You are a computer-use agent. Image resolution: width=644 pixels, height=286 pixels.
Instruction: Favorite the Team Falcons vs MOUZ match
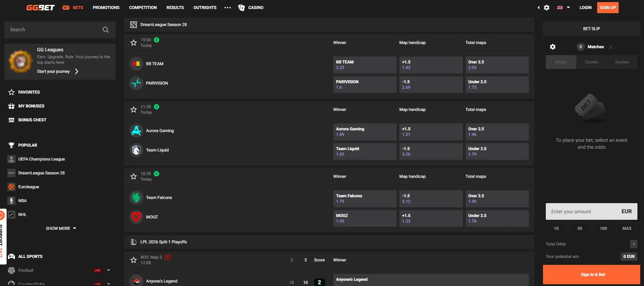[x=134, y=176]
